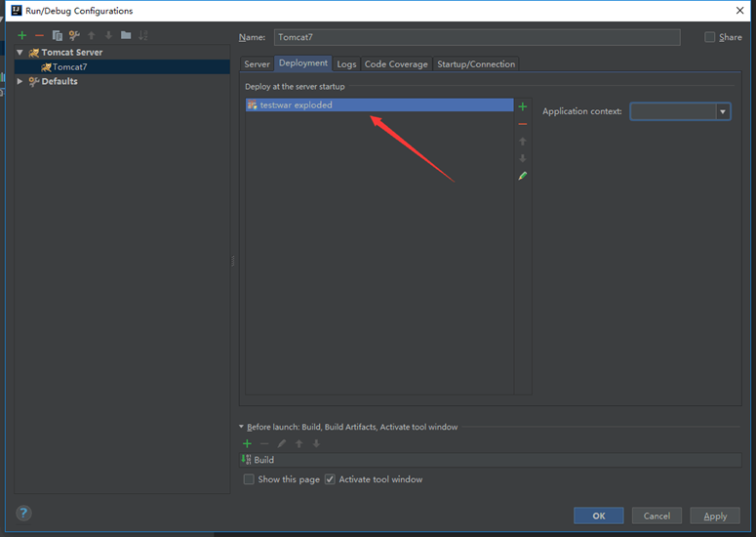This screenshot has width=756, height=537.
Task: Remove selected configuration with minus icon
Action: (x=40, y=35)
